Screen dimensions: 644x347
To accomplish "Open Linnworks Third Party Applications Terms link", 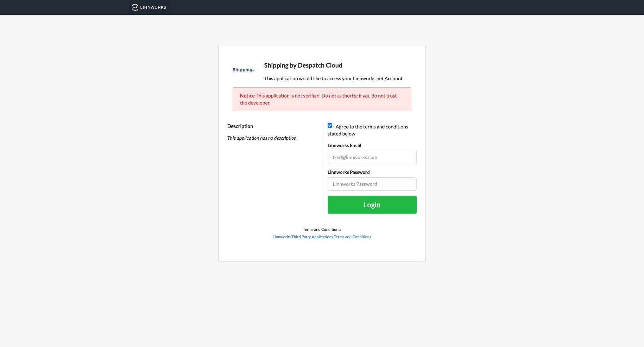I will (x=322, y=237).
